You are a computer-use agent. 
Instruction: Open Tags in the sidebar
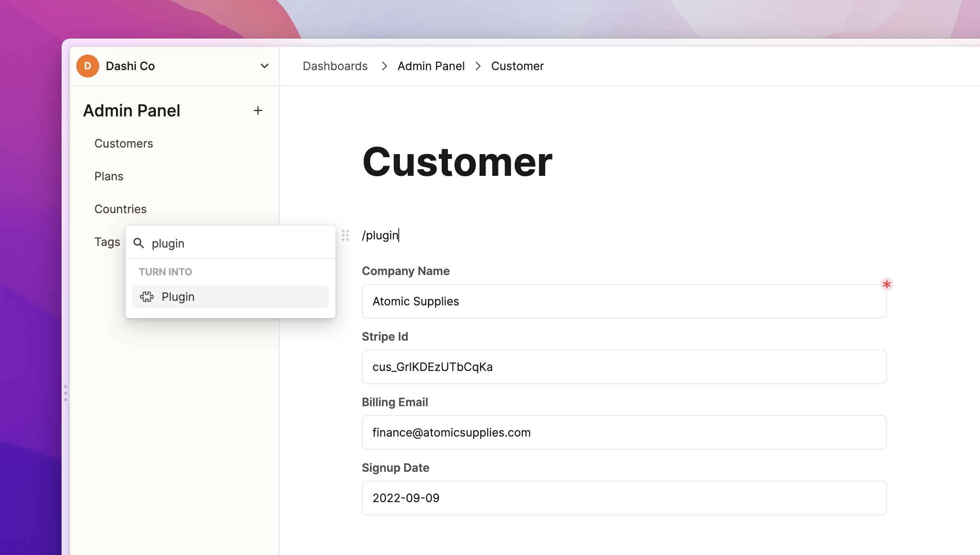click(107, 242)
